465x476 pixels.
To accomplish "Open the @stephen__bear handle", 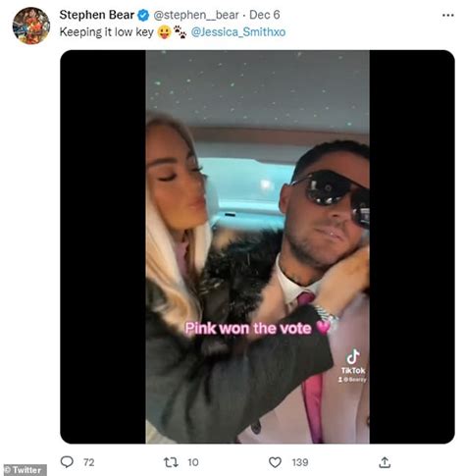I will click(196, 15).
